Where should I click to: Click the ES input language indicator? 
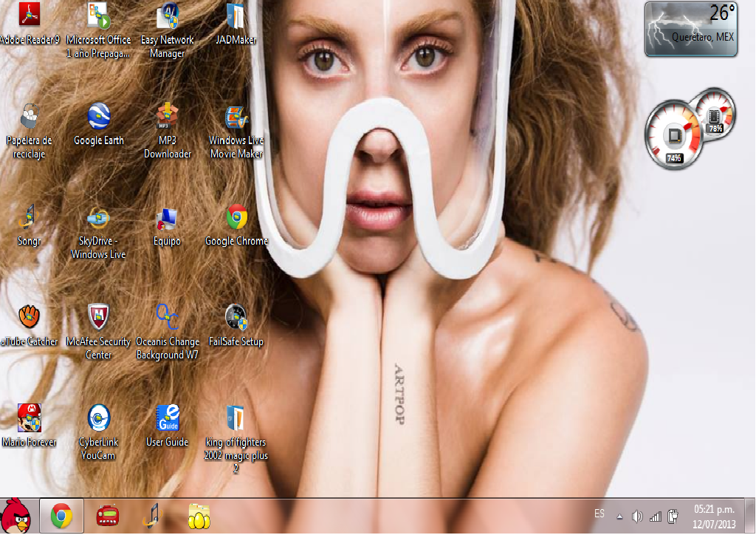599,514
